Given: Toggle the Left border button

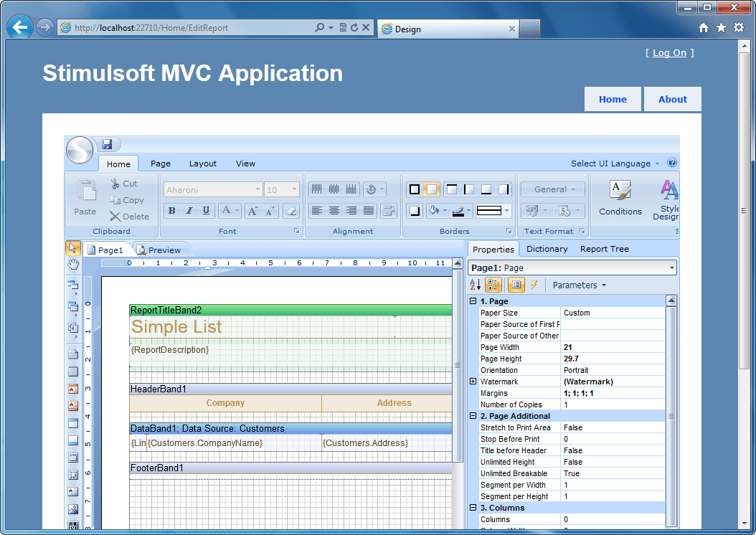Looking at the screenshot, I should (469, 189).
